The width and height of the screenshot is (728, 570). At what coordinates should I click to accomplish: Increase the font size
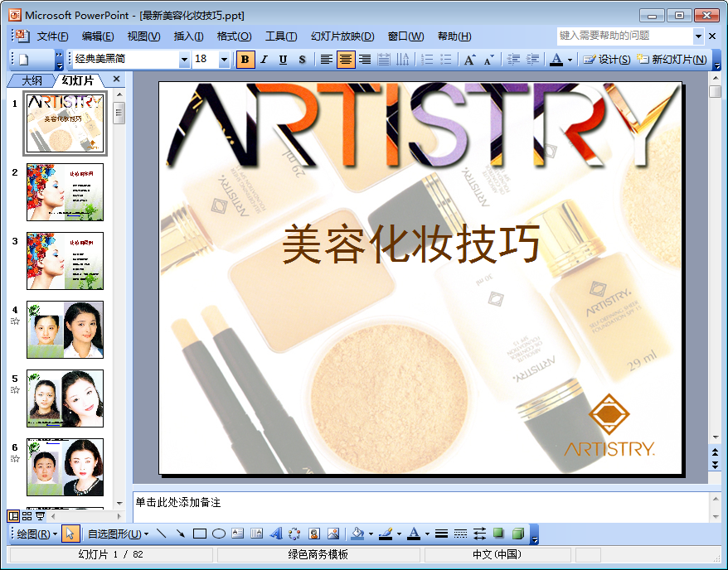(469, 60)
